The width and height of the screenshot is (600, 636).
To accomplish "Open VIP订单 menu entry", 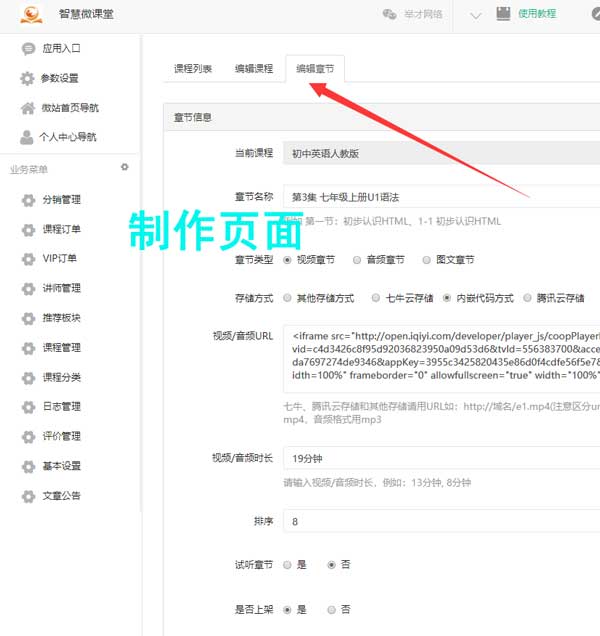I will pos(60,258).
